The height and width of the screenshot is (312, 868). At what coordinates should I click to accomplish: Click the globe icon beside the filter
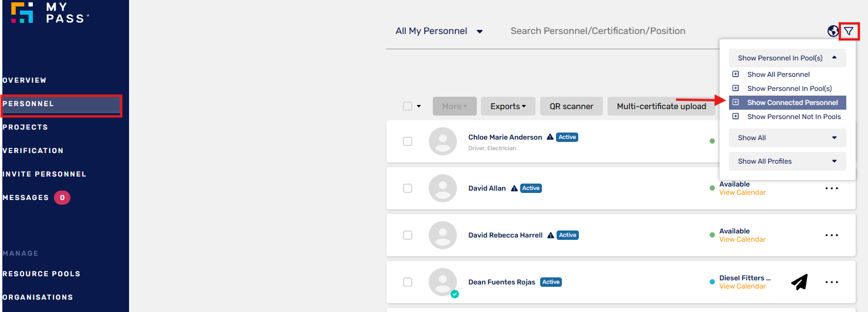point(833,31)
